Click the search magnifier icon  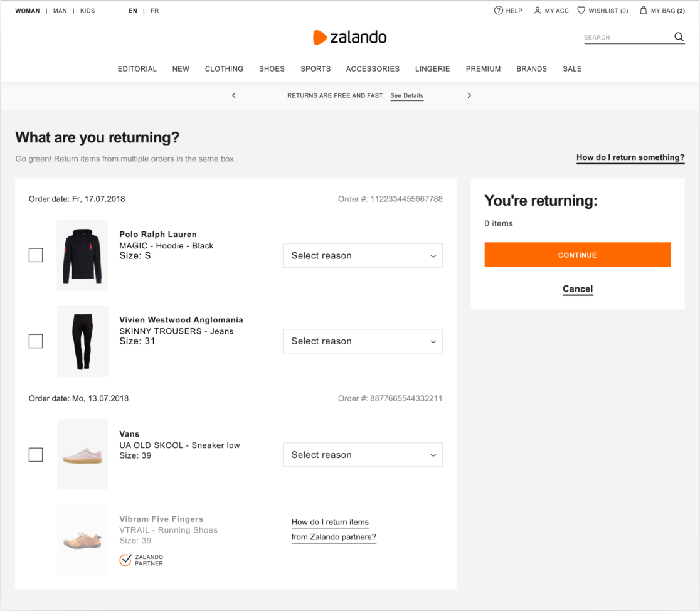coord(679,37)
